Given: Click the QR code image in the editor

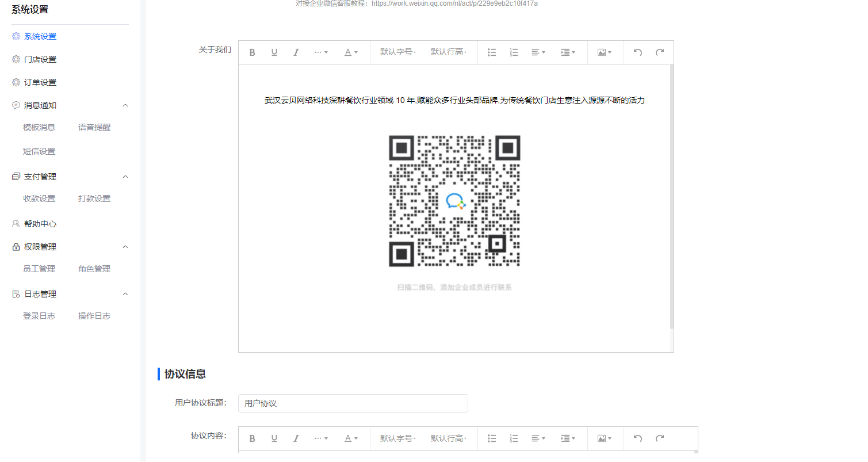Looking at the screenshot, I should pyautogui.click(x=454, y=201).
